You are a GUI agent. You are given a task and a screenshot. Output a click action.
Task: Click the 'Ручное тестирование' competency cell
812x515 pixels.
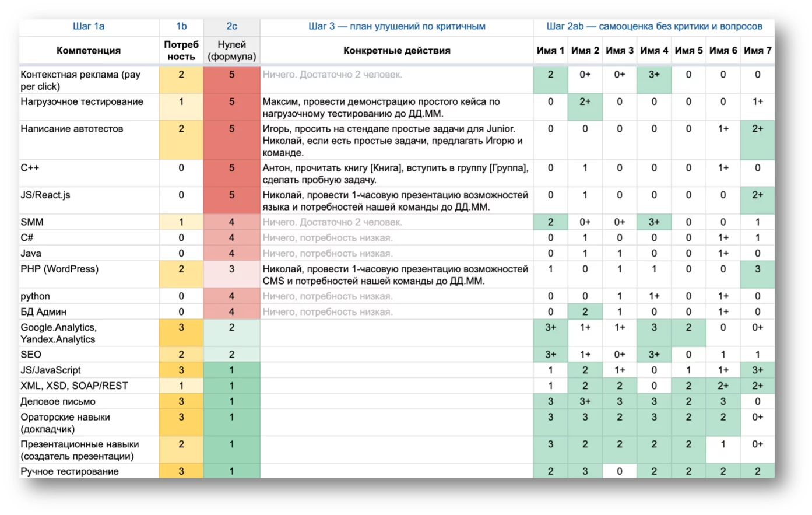pyautogui.click(x=89, y=471)
